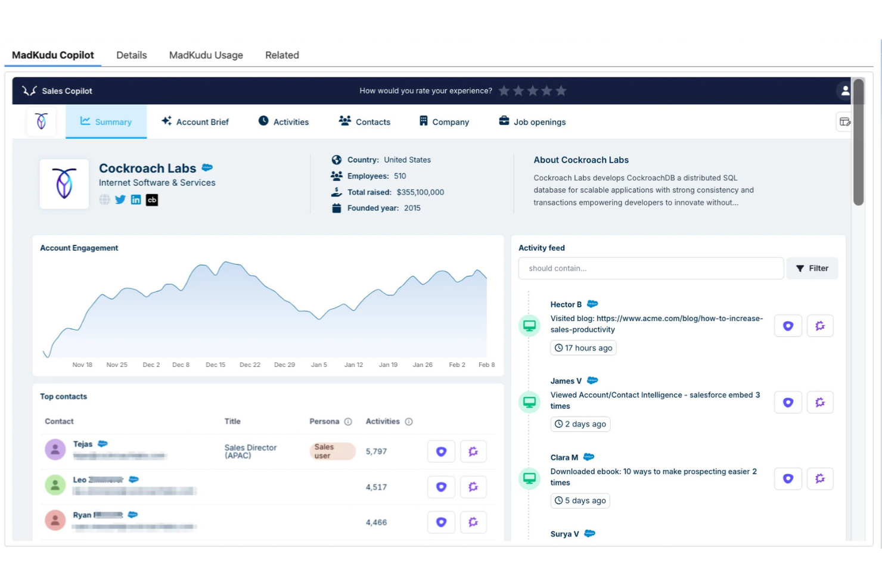Click shield icon button in Leo row
Image resolution: width=882 pixels, height=588 pixels.
[x=441, y=487]
